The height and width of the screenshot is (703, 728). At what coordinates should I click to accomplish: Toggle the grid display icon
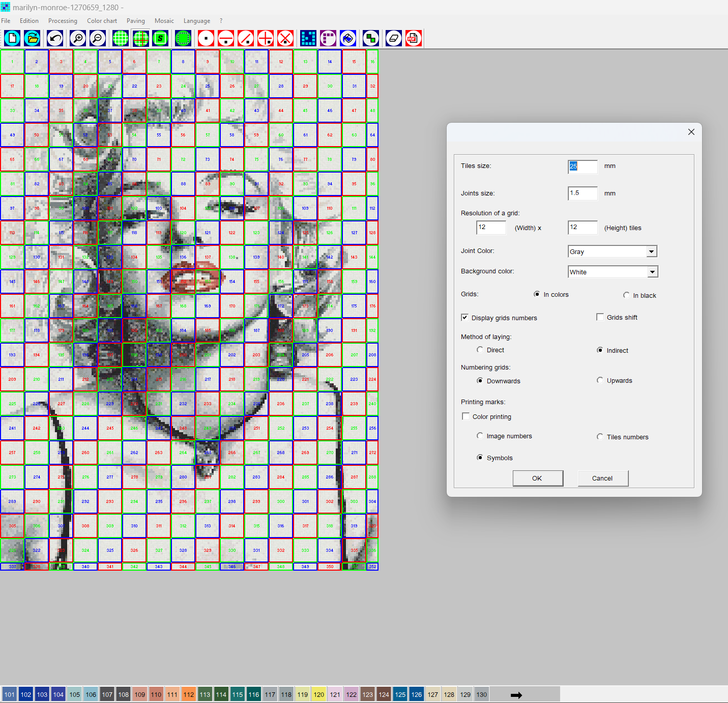120,38
